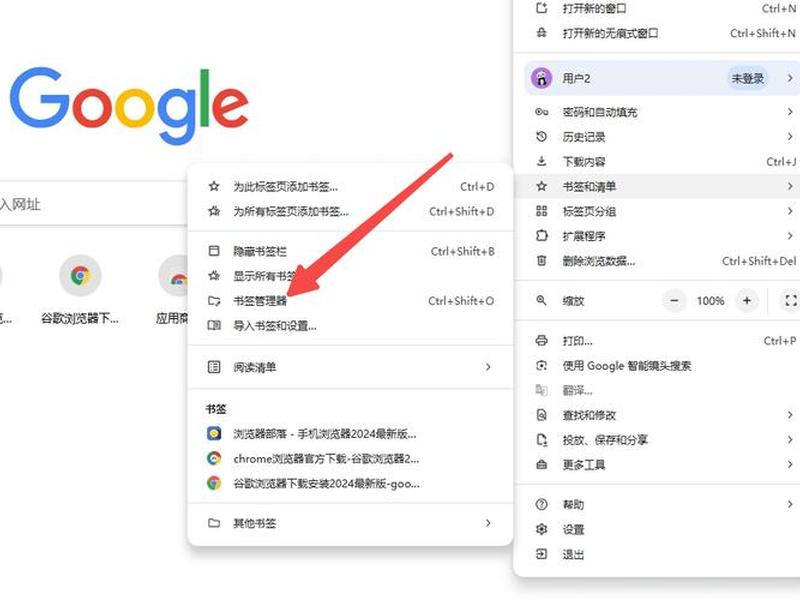Open bookmark chrome浏览器官方下载-谷歌浏览器2

(x=350, y=459)
